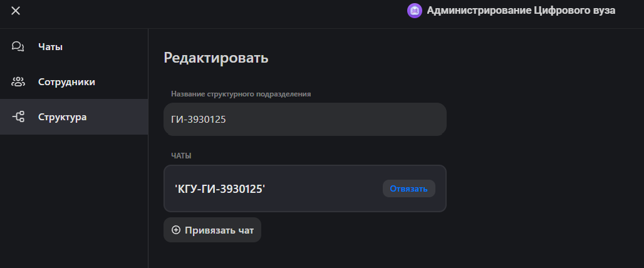Click the ЧАТЫ section label

click(182, 155)
